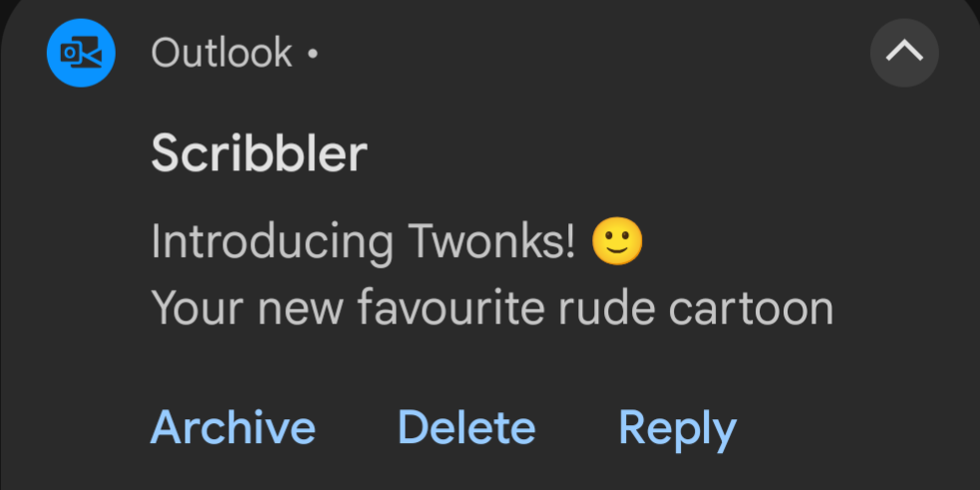
Task: Reply to the Scribbler email
Action: tap(677, 428)
